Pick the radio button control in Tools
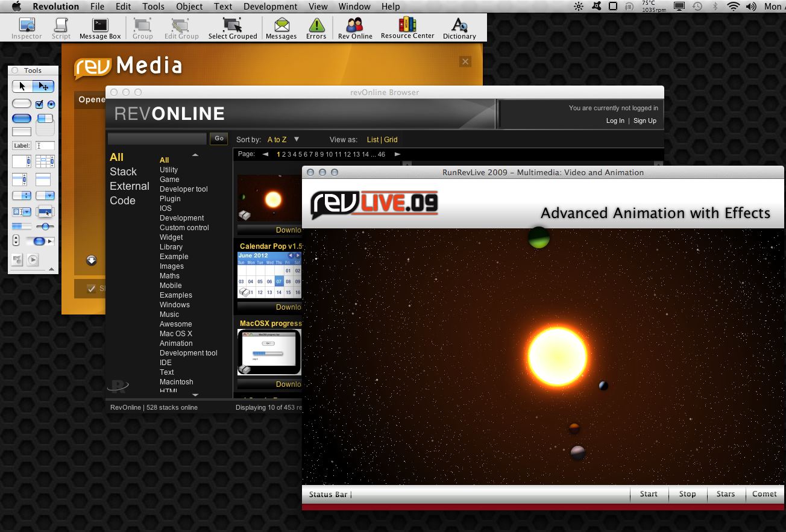The height and width of the screenshot is (532, 786). point(51,104)
